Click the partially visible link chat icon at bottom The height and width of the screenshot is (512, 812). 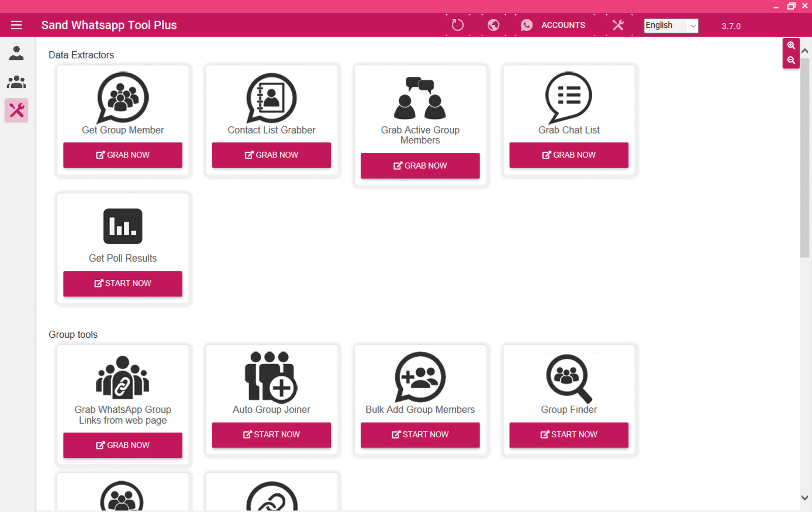coord(272,496)
